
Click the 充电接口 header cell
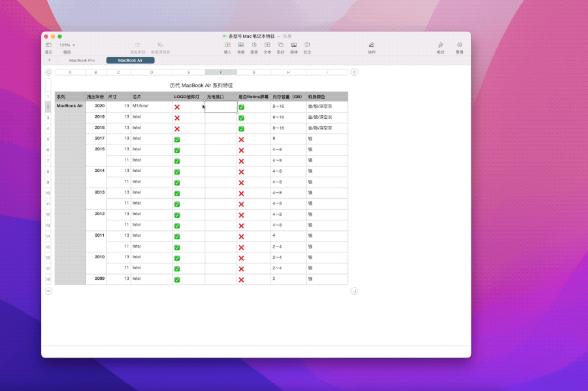point(221,96)
